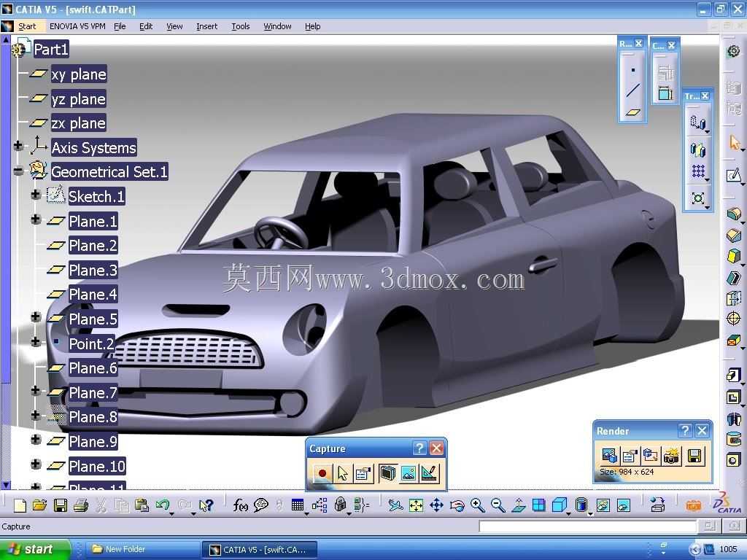Image resolution: width=747 pixels, height=560 pixels.
Task: Open a file with the folder icon
Action: point(39,505)
